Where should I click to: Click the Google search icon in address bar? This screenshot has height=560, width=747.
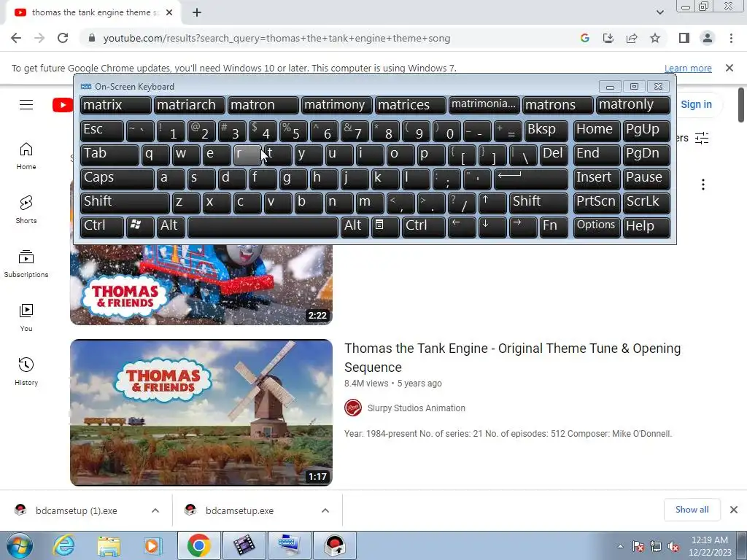point(585,38)
